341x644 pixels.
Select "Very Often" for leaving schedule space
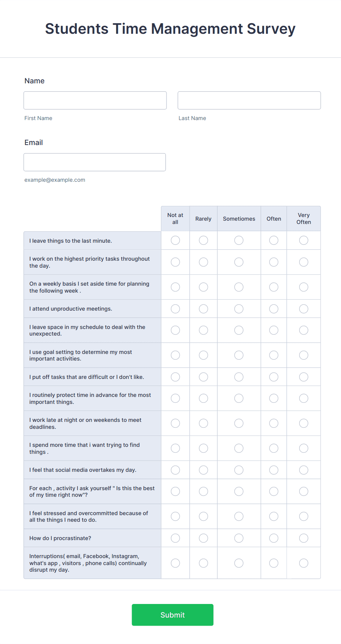pos(303,330)
